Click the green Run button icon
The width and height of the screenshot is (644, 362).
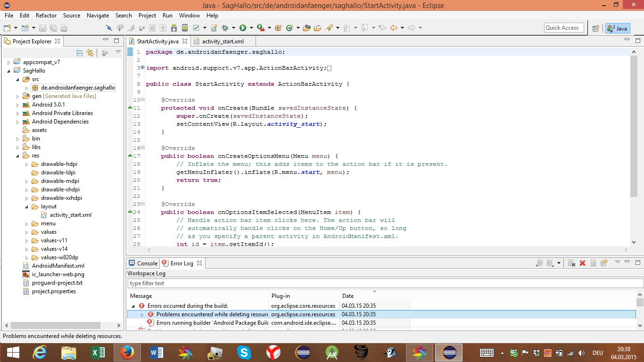click(243, 28)
